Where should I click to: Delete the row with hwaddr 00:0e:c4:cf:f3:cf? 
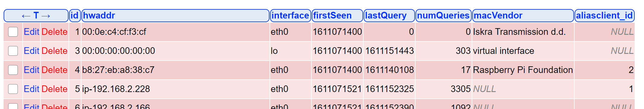coord(54,32)
